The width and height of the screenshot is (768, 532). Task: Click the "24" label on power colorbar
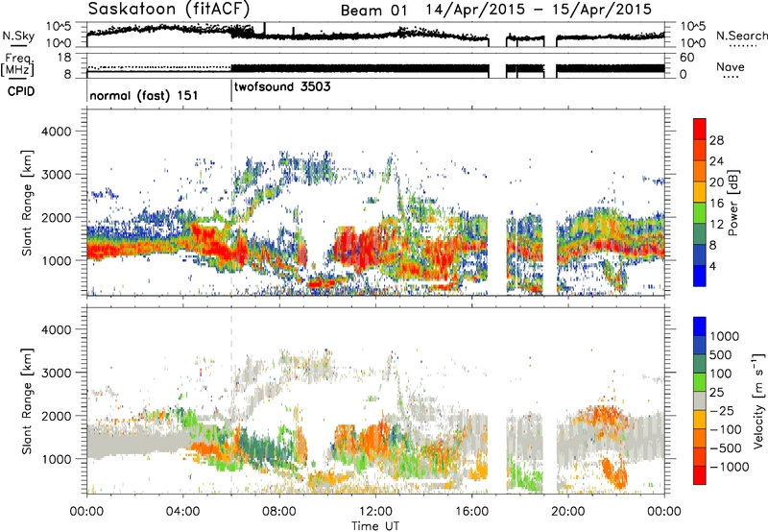pyautogui.click(x=716, y=161)
